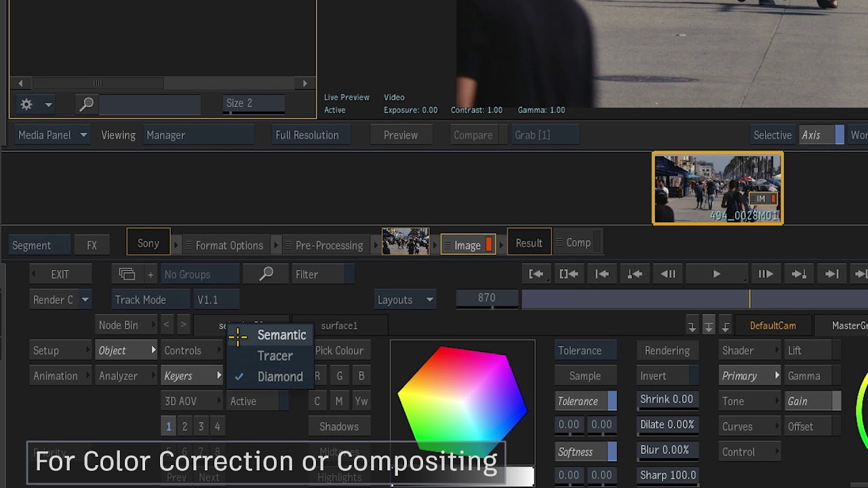868x488 pixels.
Task: Click the leftmost down-arrow icon beside DefaultCam
Action: pos(692,327)
